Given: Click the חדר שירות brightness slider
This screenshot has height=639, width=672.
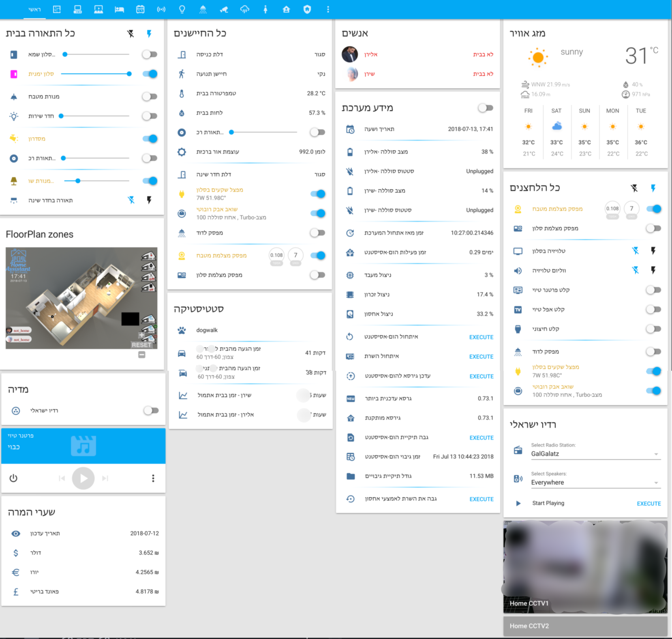Looking at the screenshot, I should coord(95,116).
